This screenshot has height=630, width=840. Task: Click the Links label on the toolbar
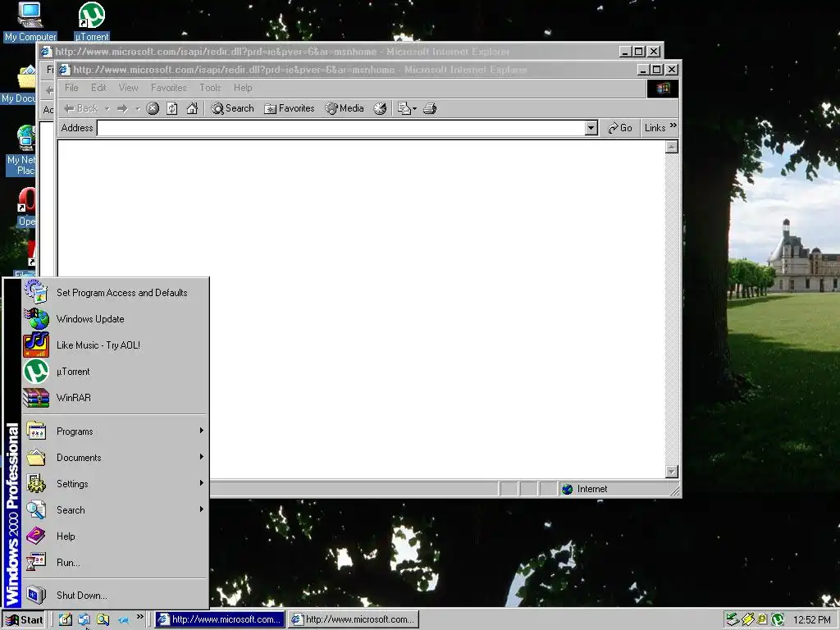coord(655,128)
